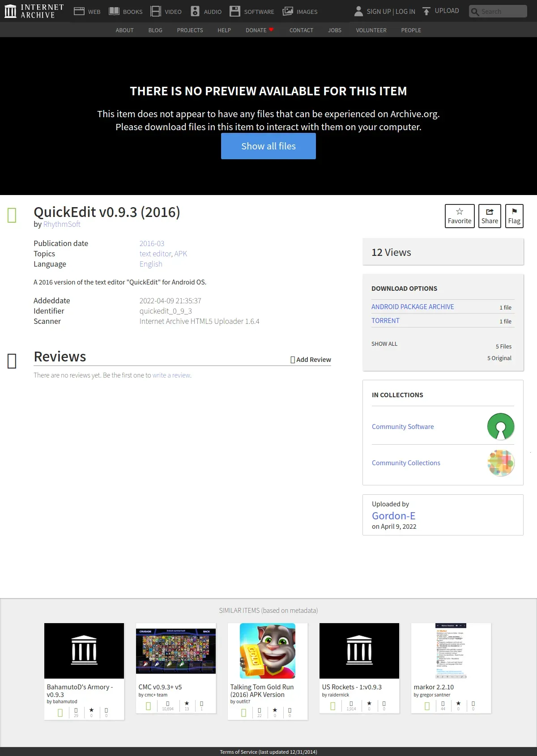The image size is (537, 756).
Task: Open the Video section icon
Action: [x=155, y=11]
